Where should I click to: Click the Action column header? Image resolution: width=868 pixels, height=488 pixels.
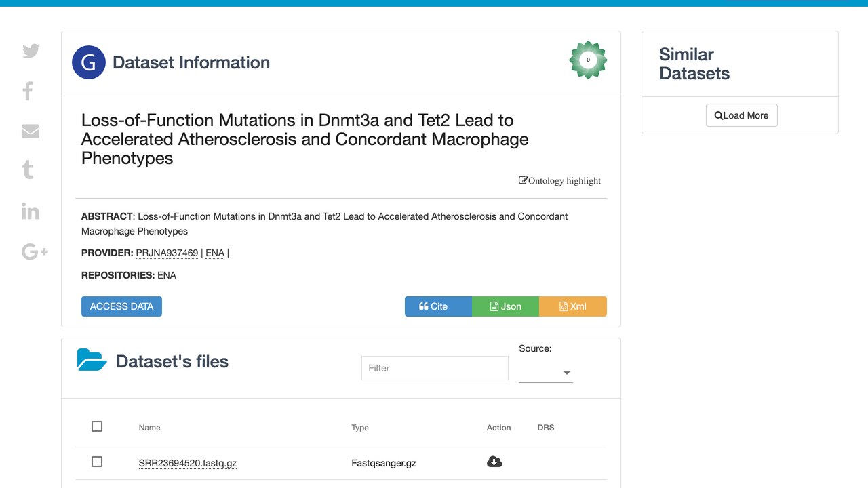(x=498, y=428)
